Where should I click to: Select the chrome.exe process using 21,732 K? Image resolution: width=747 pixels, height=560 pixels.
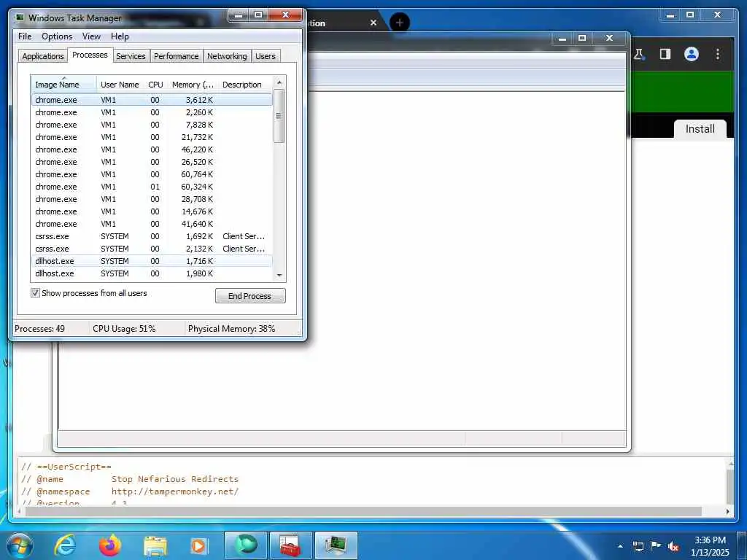tap(152, 137)
